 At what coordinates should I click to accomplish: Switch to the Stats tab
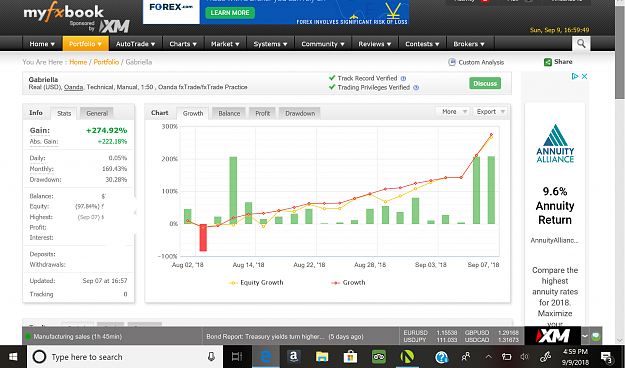click(64, 113)
